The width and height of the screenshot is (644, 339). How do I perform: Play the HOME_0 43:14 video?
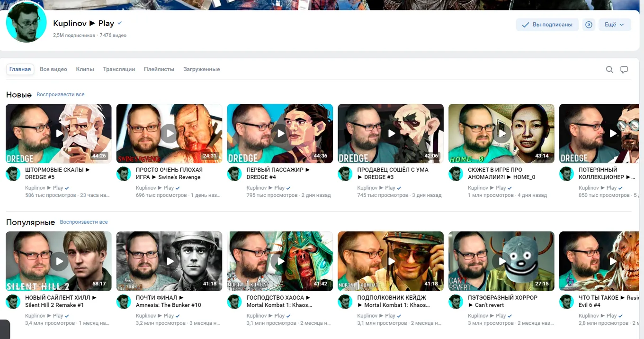501,134
